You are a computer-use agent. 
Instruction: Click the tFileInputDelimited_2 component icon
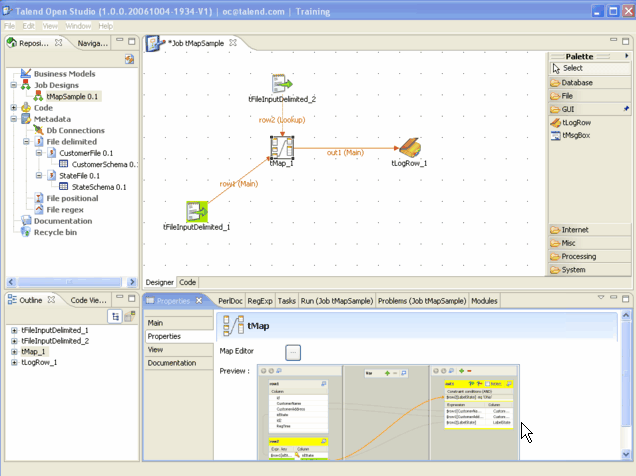click(281, 83)
